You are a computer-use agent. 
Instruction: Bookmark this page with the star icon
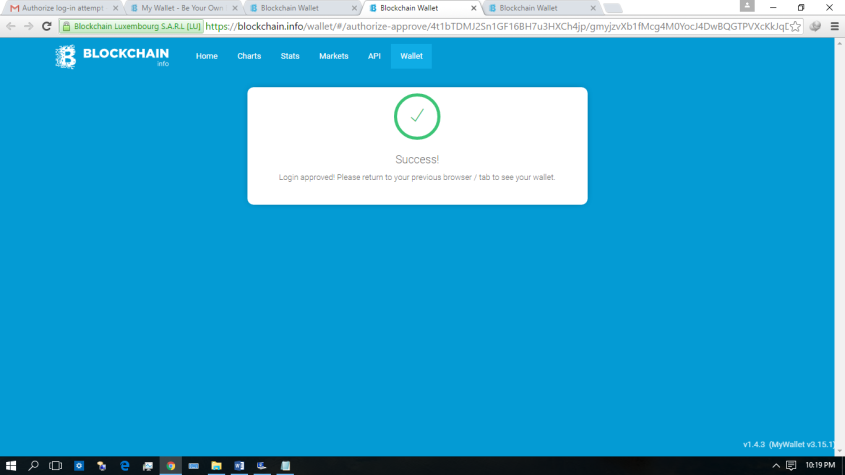pos(795,27)
